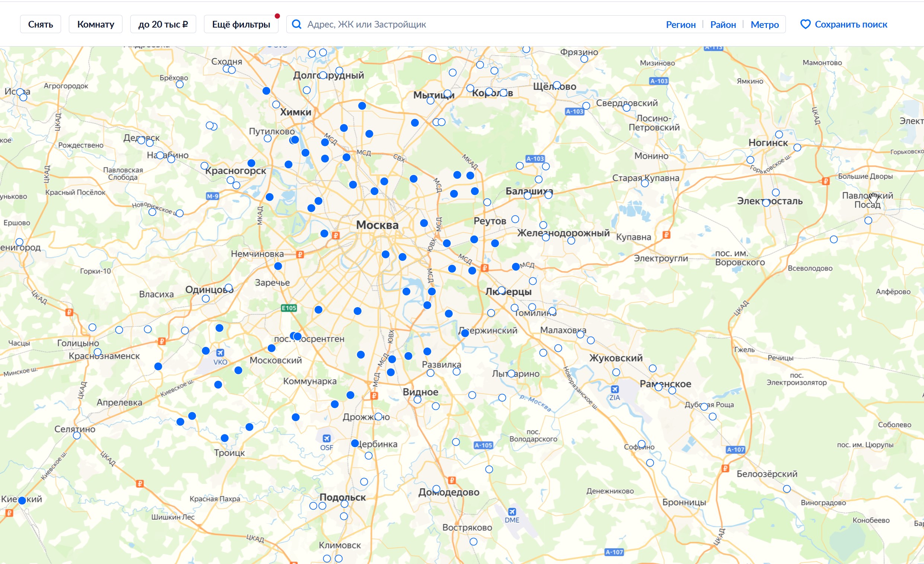Open the Снять deal type dropdown

point(41,24)
